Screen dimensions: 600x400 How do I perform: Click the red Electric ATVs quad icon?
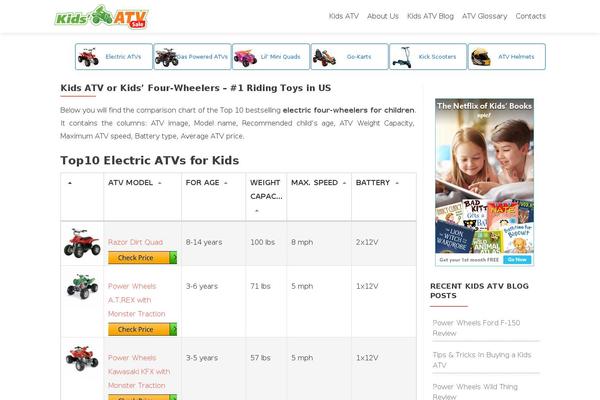(x=88, y=57)
